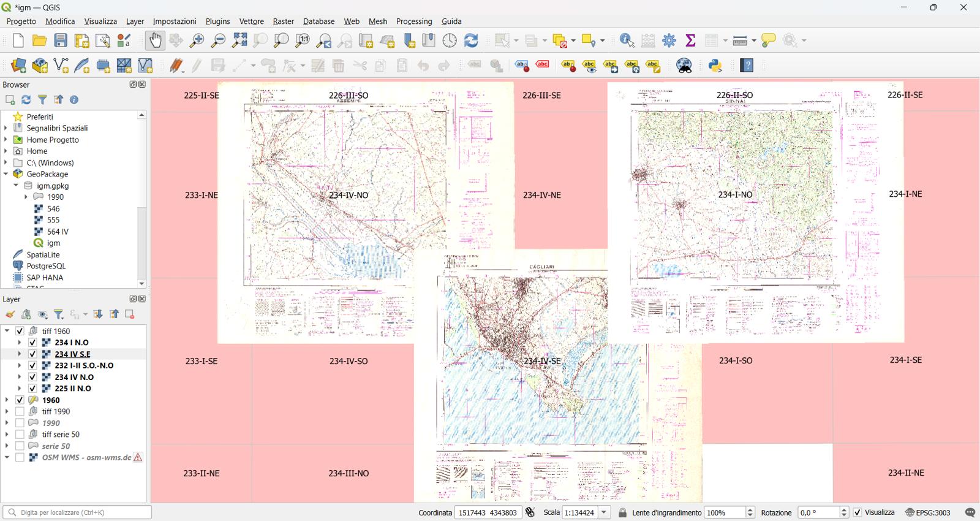This screenshot has width=980, height=521.
Task: Select the 564 IV raster in Browser
Action: click(x=58, y=232)
